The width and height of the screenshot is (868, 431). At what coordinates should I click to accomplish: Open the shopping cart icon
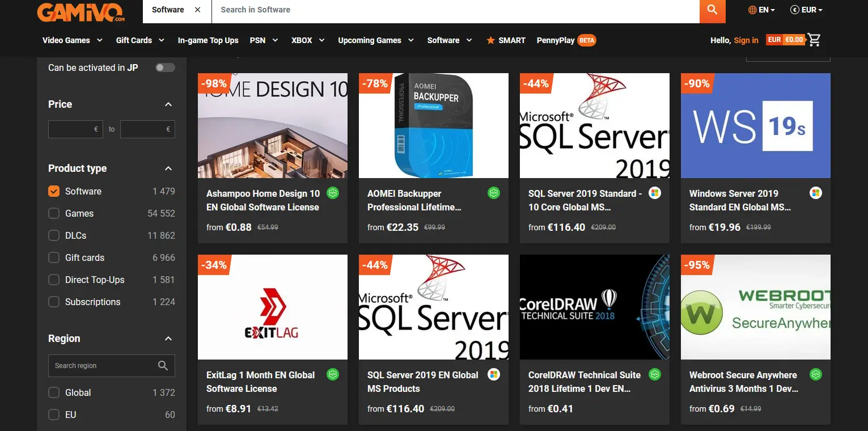815,40
